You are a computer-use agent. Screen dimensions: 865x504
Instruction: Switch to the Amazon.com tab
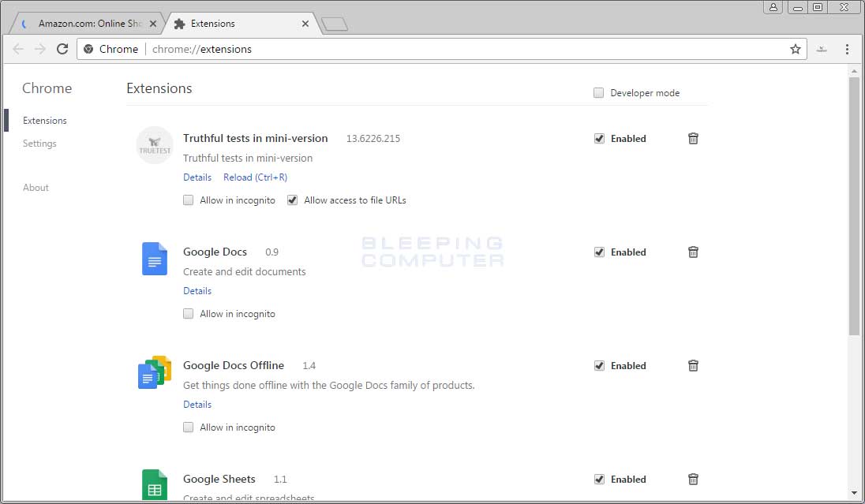pyautogui.click(x=88, y=24)
